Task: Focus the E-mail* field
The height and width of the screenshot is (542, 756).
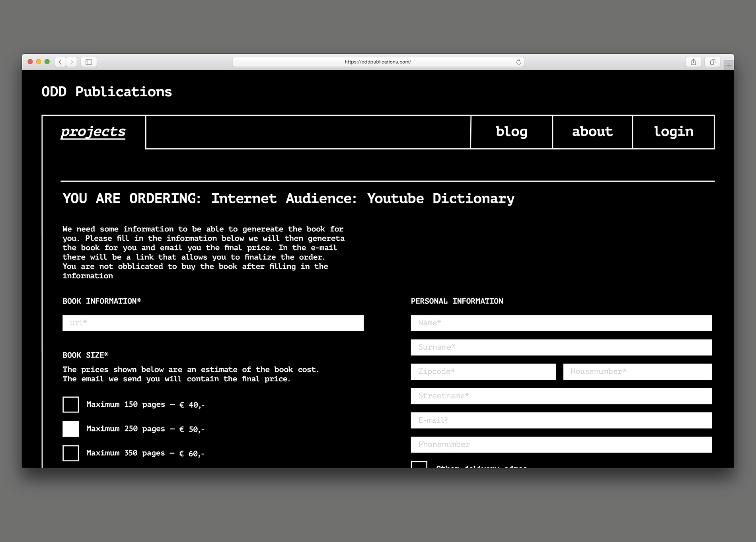Action: (561, 420)
